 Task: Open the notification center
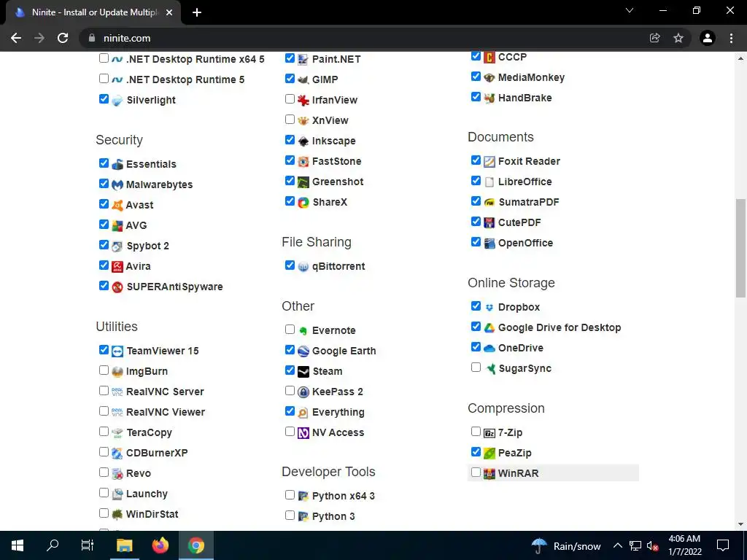[x=723, y=545]
